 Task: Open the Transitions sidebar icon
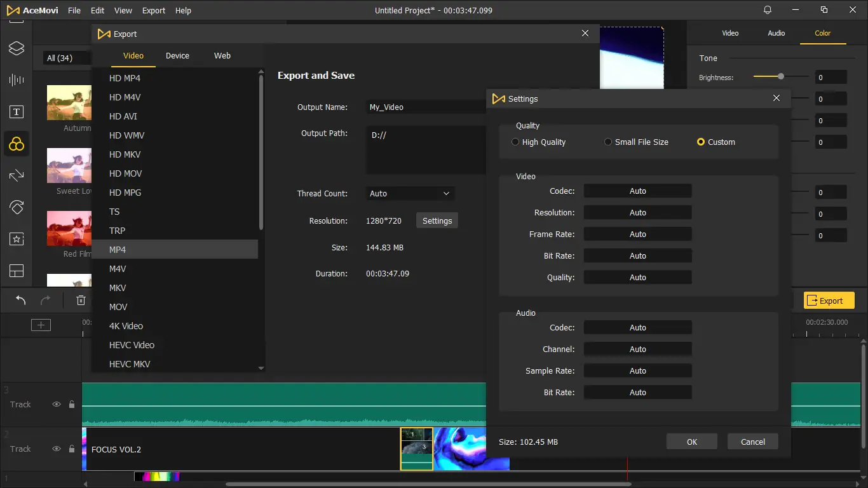pyautogui.click(x=17, y=175)
